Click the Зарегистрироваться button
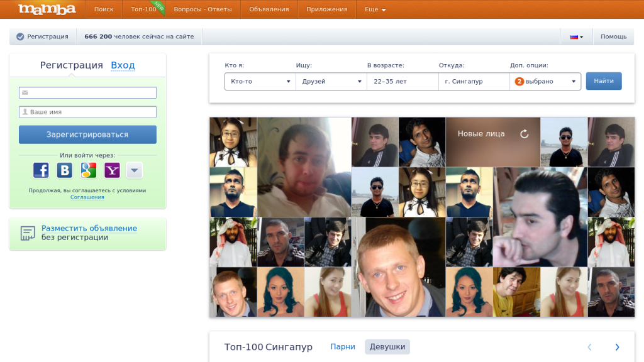The height and width of the screenshot is (362, 644). click(87, 134)
